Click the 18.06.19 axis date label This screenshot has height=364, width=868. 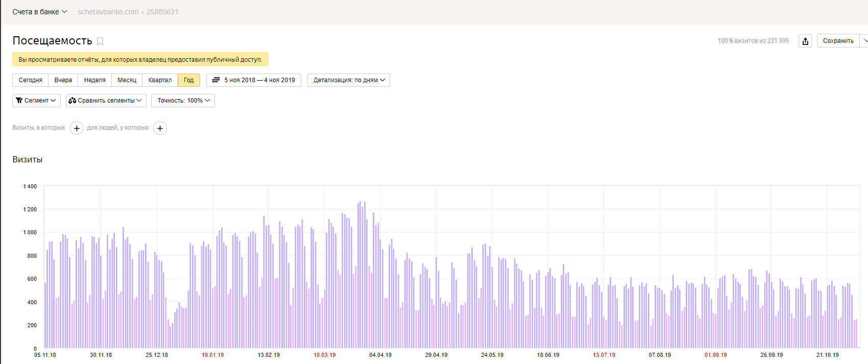tap(548, 355)
